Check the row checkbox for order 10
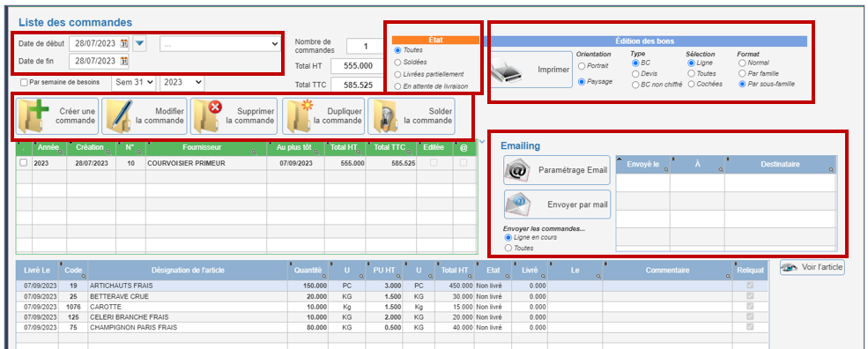 point(23,163)
